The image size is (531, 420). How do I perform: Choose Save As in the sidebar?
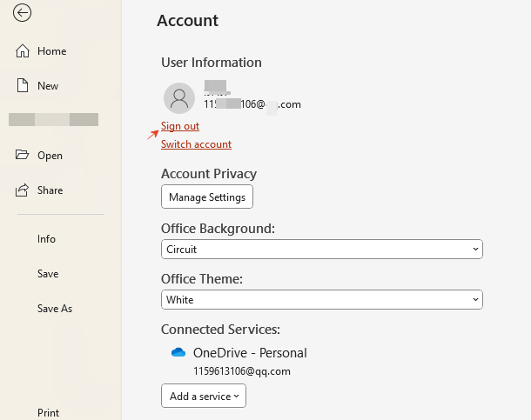55,309
